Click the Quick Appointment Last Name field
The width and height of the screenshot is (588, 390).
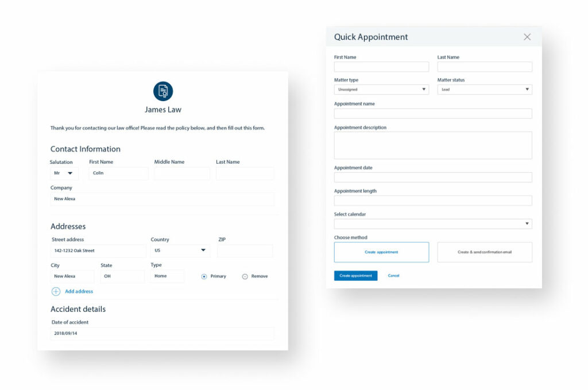pyautogui.click(x=485, y=67)
